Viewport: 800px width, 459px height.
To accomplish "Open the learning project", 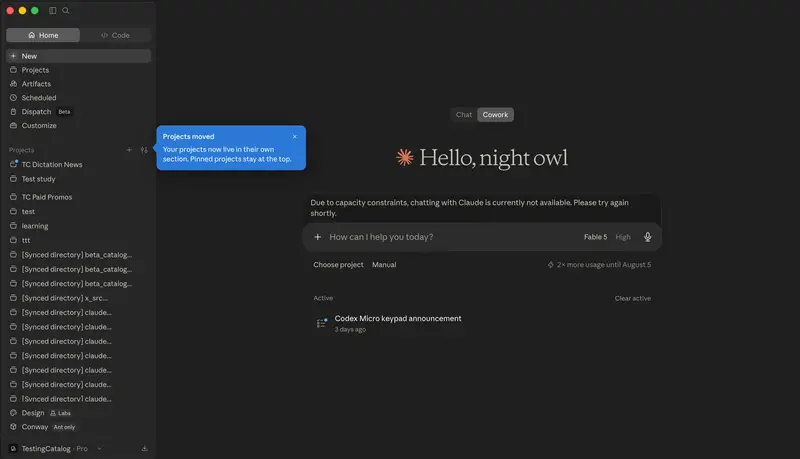I will coord(79,226).
